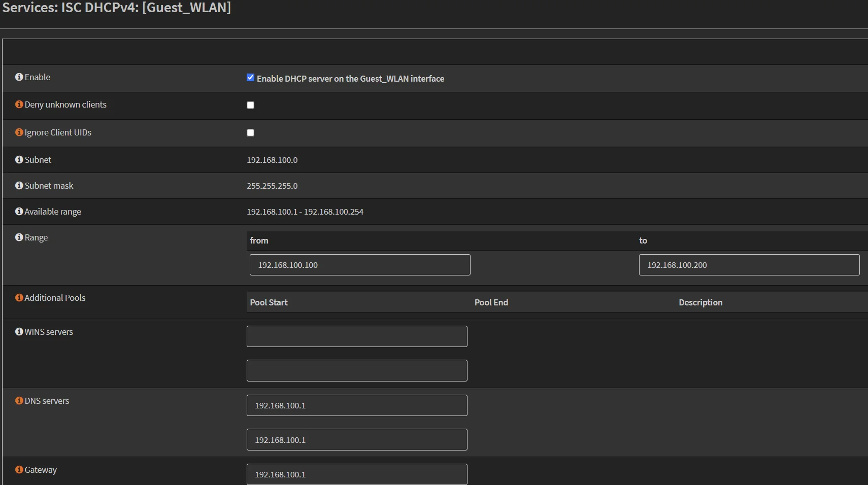
Task: Click the Services: ISC DHCPv4: [Guest_WLAN] page title
Action: point(116,8)
